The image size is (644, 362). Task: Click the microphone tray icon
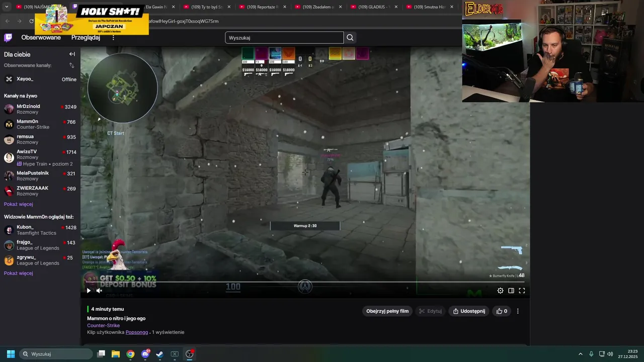591,354
